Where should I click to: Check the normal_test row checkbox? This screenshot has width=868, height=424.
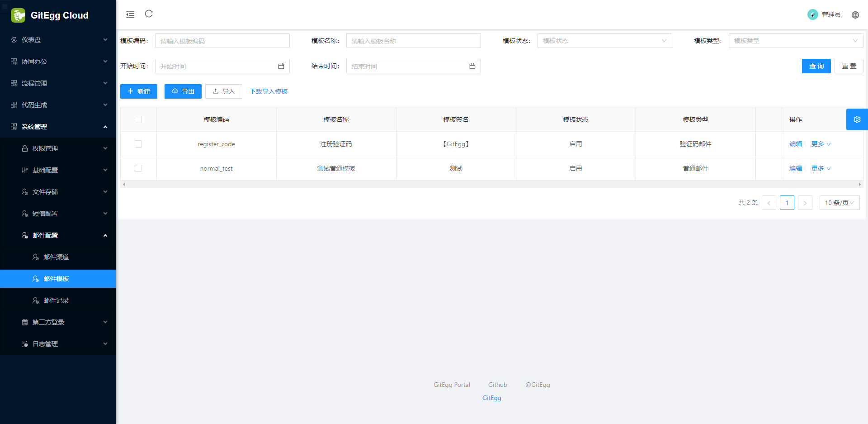(138, 168)
